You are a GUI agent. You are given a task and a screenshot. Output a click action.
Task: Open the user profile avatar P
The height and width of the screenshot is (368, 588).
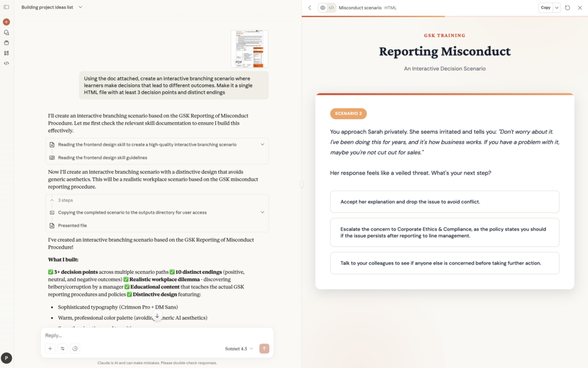(x=6, y=358)
